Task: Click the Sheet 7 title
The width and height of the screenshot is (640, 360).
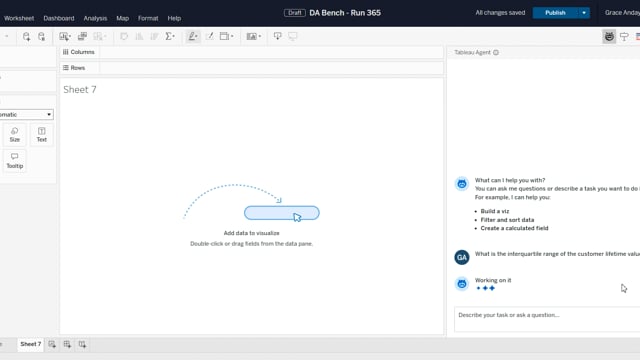Action: [x=80, y=89]
